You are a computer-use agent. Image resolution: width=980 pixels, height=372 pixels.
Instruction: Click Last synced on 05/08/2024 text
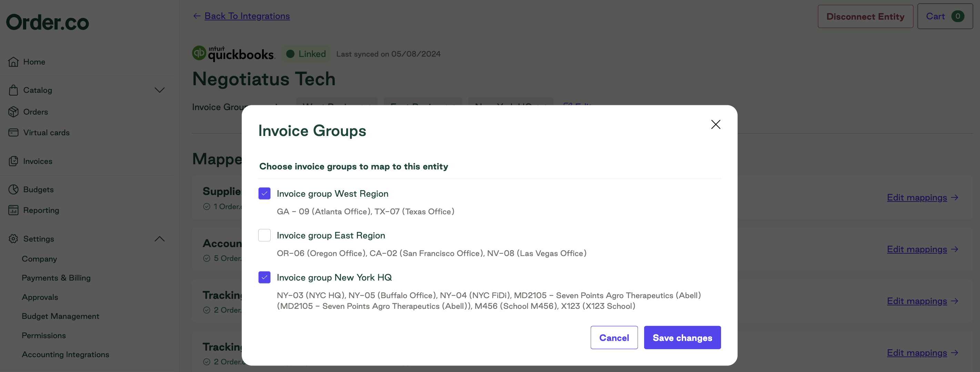388,54
